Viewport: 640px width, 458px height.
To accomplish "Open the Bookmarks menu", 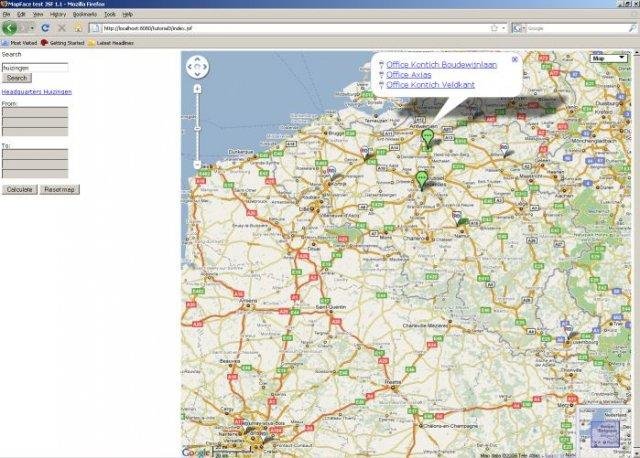I will (x=85, y=14).
